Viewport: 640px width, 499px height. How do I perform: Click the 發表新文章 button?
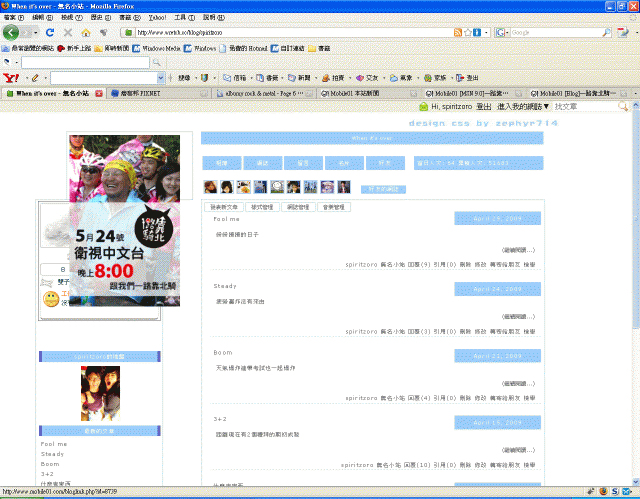tap(224, 207)
